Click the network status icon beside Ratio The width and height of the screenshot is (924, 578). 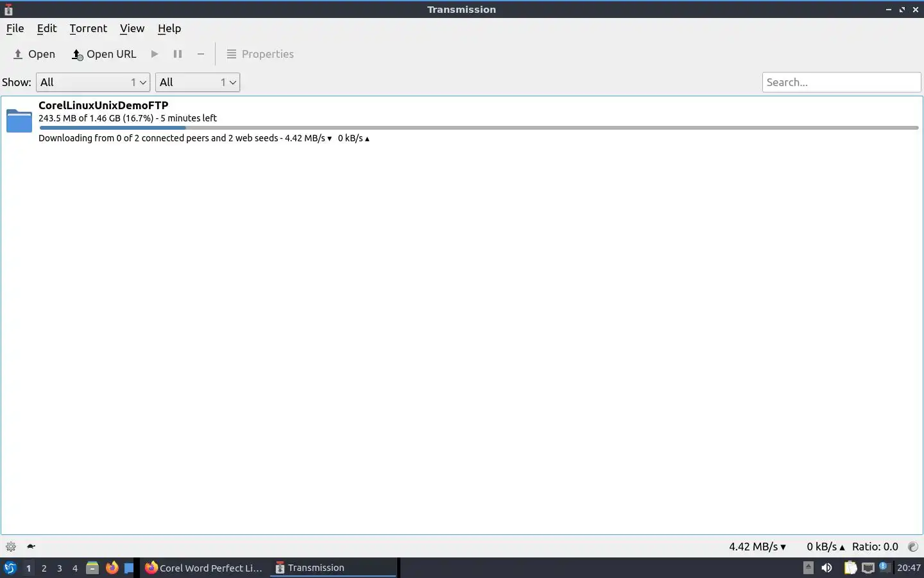click(x=913, y=547)
